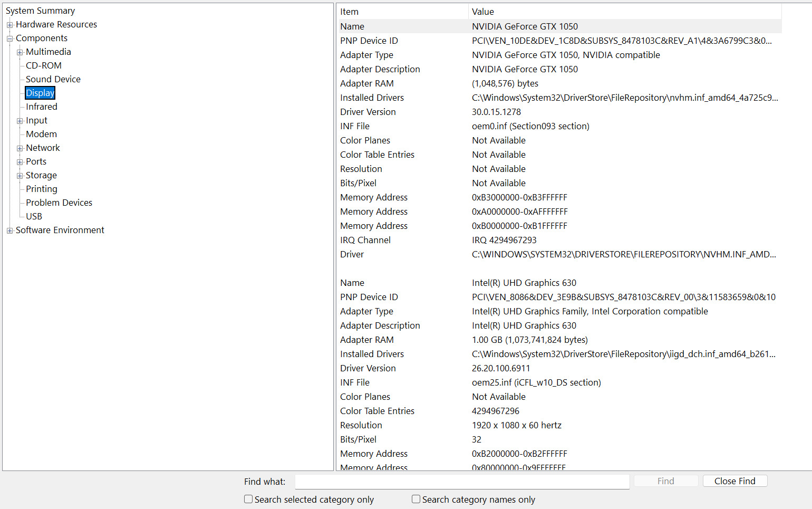Click Memory Address 0xB3000000-0xB3FFFFFF
The height and width of the screenshot is (509, 812).
519,197
